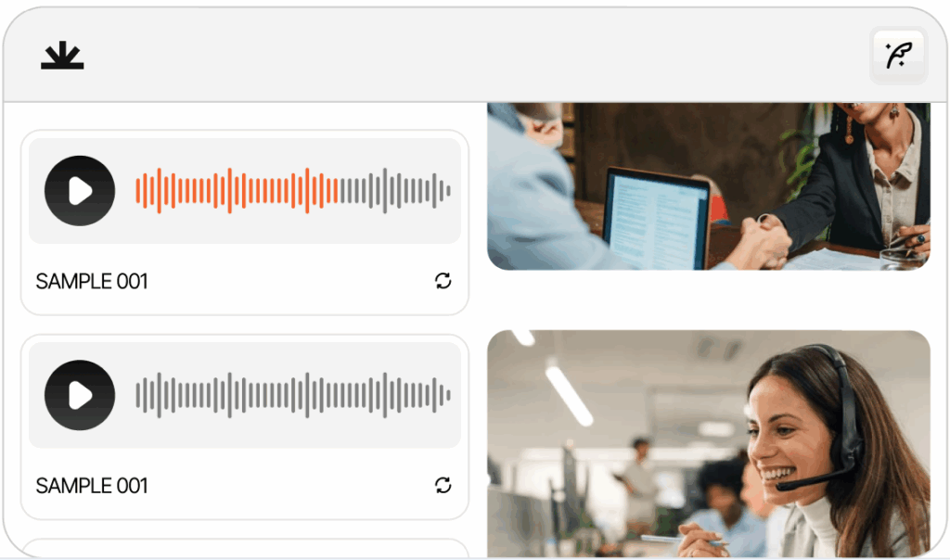Click the partially visible third sample card
Viewport: 950px width, 560px height.
click(x=245, y=548)
